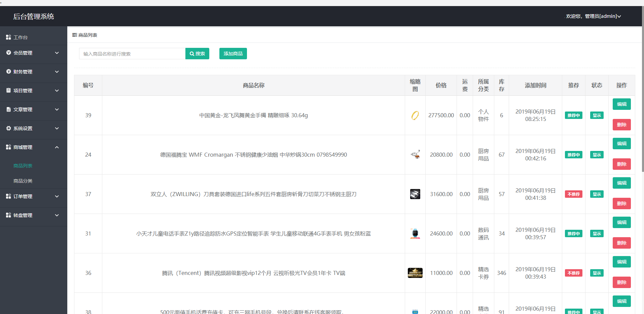Screen dimensions: 644x314
Task: Expand the 转盘管理 menu chevron
Action: tap(57, 215)
